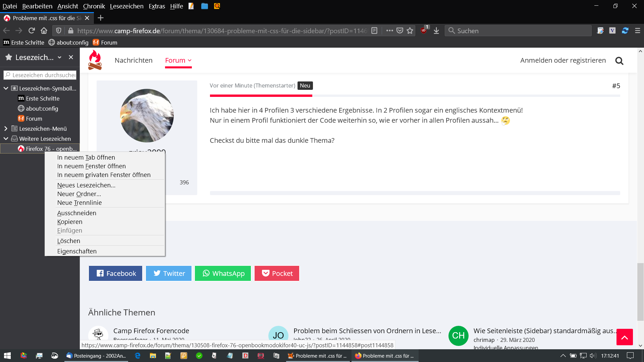This screenshot has height=362, width=644.
Task: Expand the Lesezeichen-Menü folder
Action: tap(6, 129)
